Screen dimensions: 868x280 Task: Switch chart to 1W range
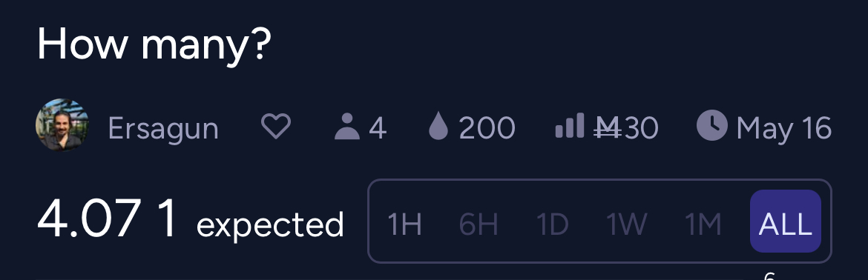click(626, 224)
